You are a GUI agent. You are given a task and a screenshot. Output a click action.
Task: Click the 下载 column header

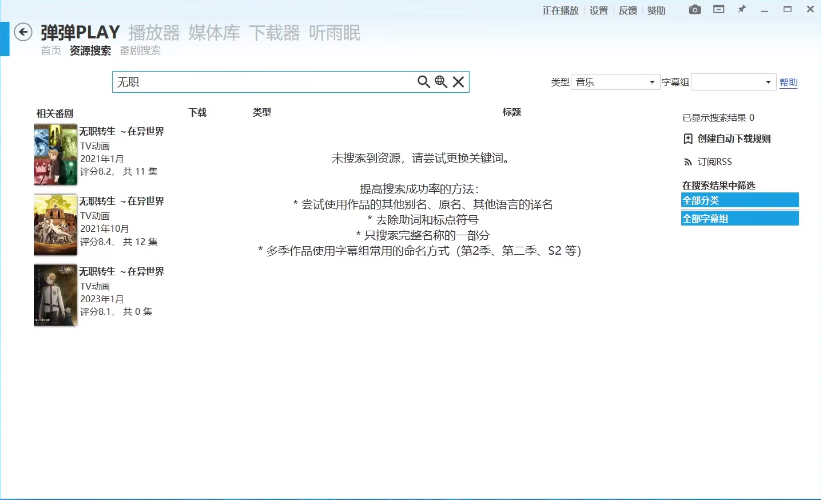point(197,113)
